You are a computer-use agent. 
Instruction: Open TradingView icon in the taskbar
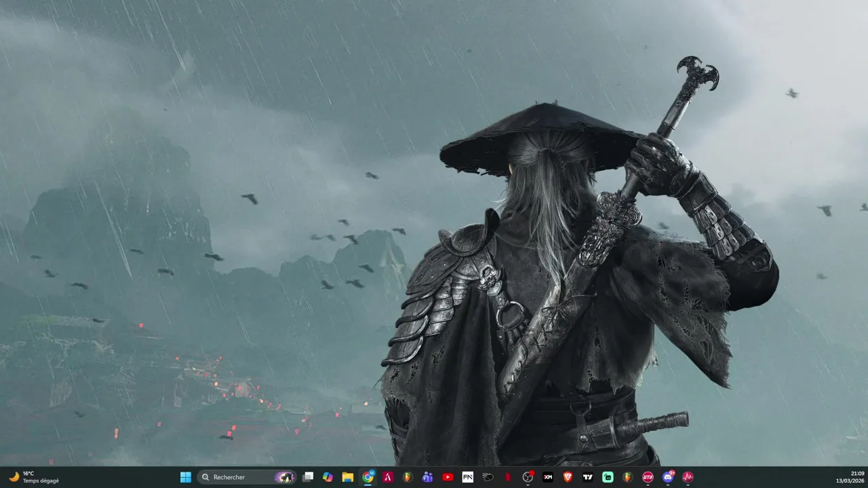point(588,477)
